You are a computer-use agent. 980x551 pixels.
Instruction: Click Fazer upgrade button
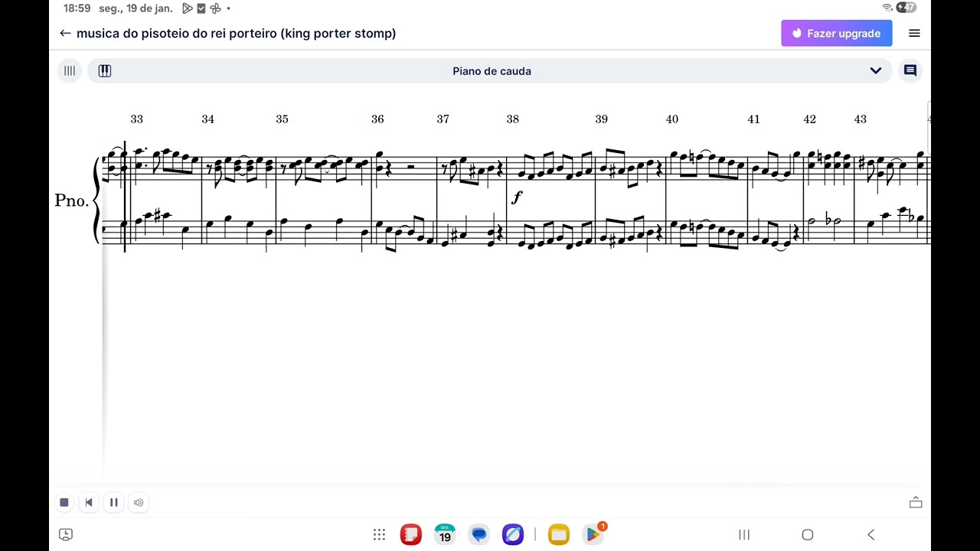836,34
